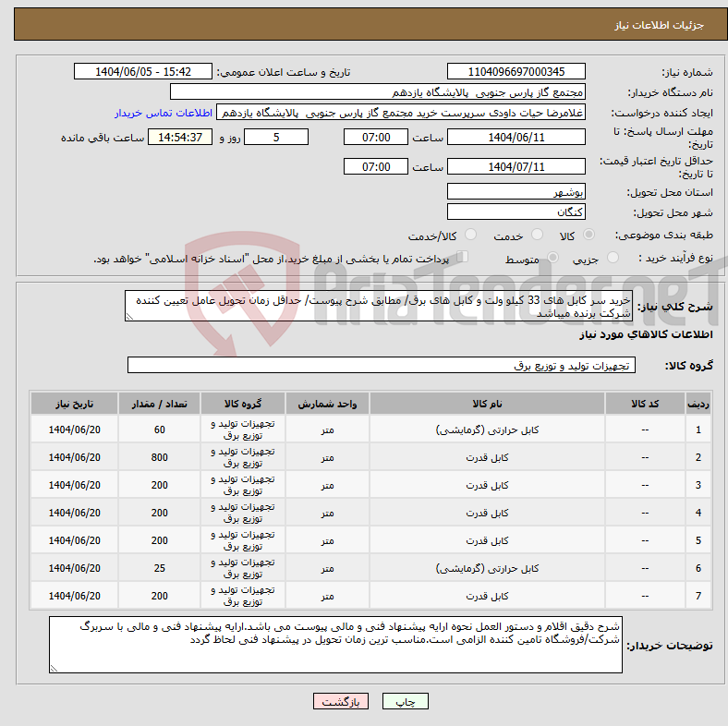Click the کد کالا column header

[645, 404]
